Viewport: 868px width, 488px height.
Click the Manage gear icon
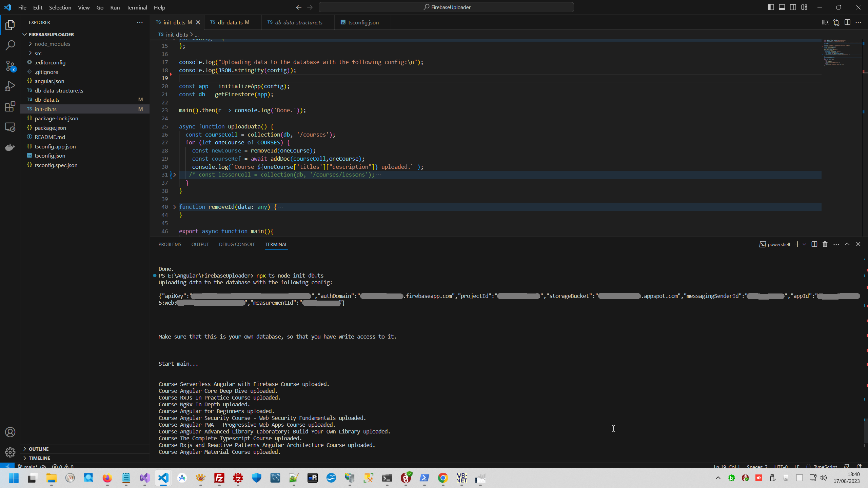(10, 452)
